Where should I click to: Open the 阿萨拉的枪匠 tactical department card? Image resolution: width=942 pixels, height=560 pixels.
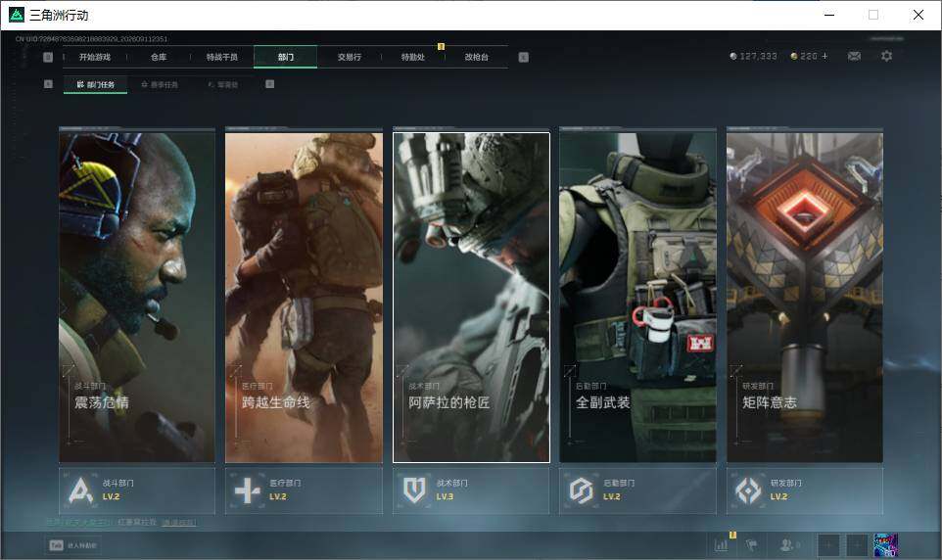(x=472, y=298)
